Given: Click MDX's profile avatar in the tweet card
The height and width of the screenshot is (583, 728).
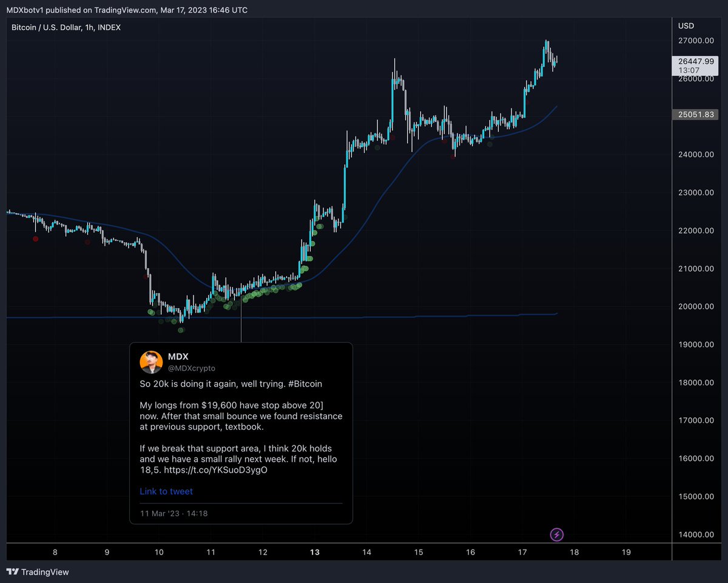Looking at the screenshot, I should point(151,362).
